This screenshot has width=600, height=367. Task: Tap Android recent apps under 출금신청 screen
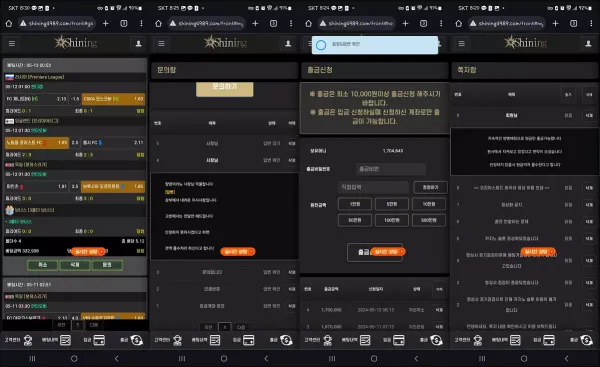coord(332,359)
